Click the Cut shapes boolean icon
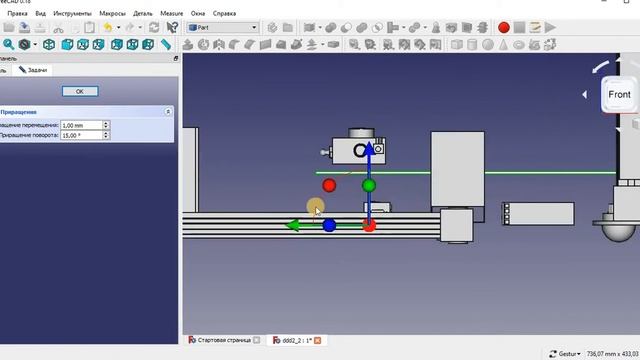Screen dimensions: 640x360 pyautogui.click(x=346, y=27)
